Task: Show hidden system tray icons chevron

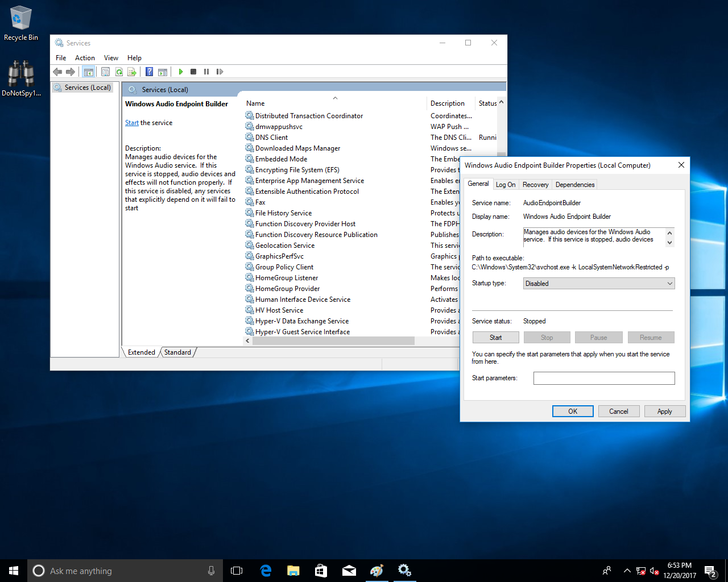Action: pos(627,571)
